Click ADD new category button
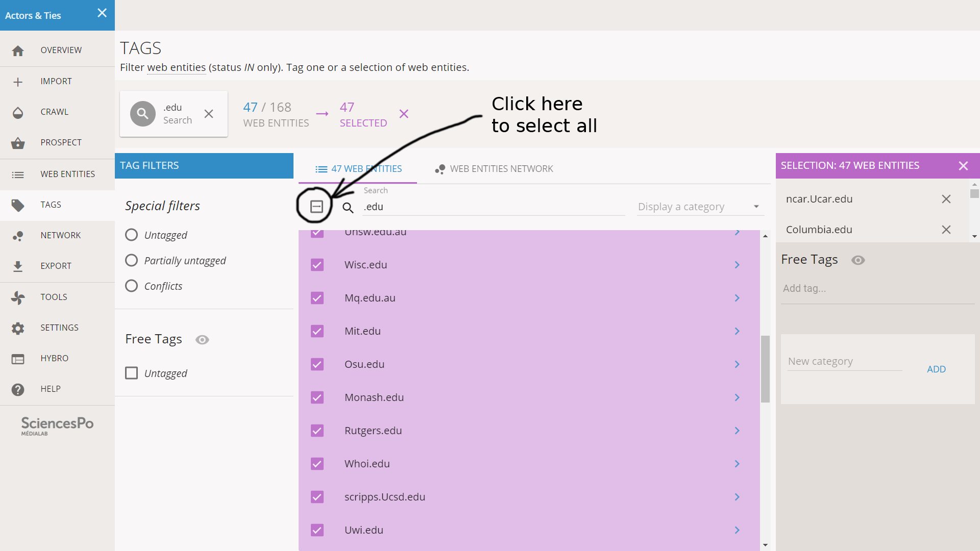 936,369
